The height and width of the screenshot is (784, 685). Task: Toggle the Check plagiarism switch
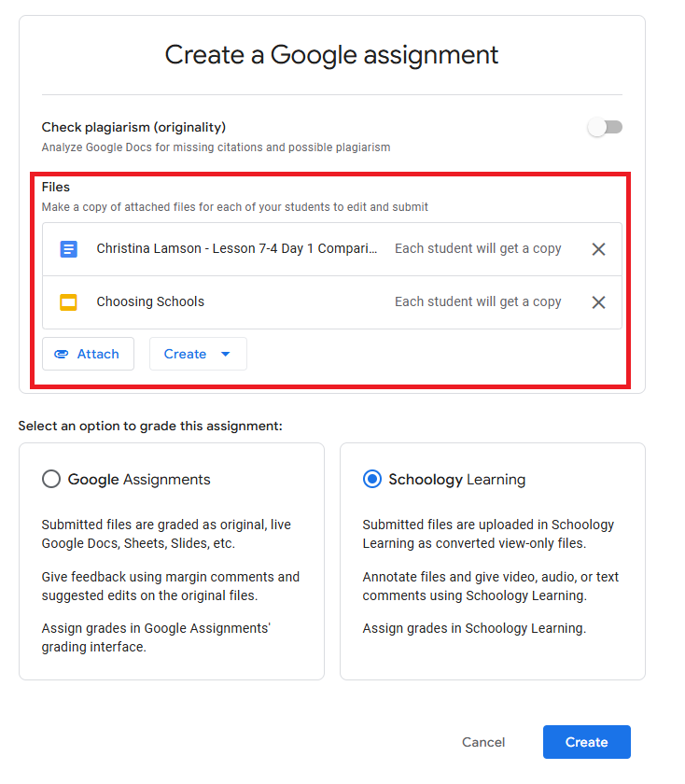[605, 128]
